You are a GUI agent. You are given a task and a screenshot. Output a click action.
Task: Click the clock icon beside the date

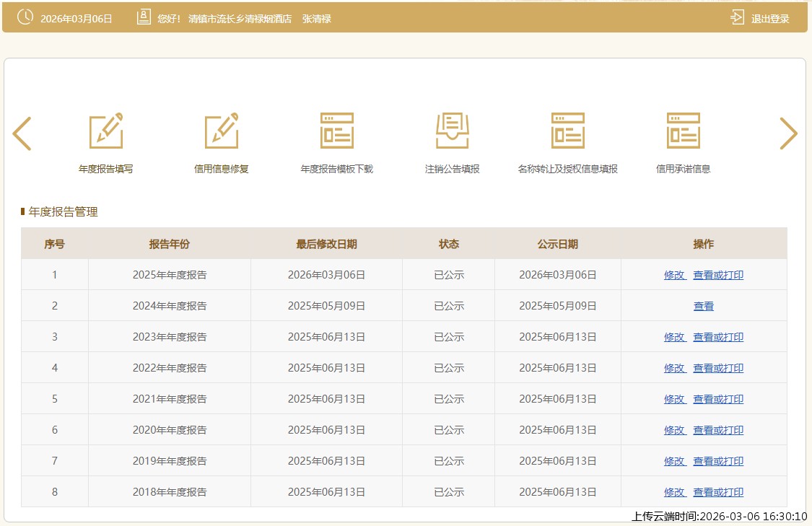[x=25, y=17]
